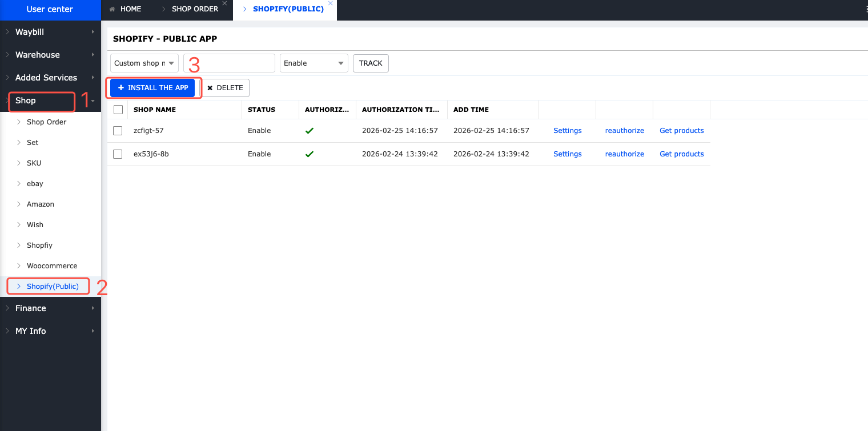Close the Shop Order tab
Image resolution: width=868 pixels, height=431 pixels.
(x=224, y=3)
